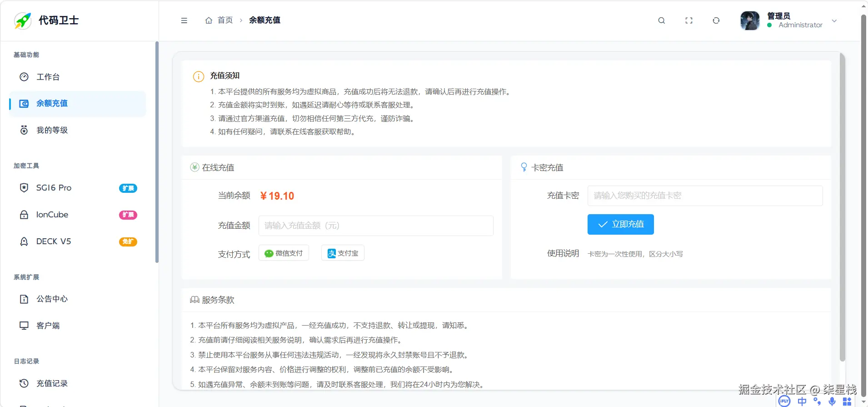Click the history clock icon beside 充值记录
868x407 pixels.
tap(24, 383)
